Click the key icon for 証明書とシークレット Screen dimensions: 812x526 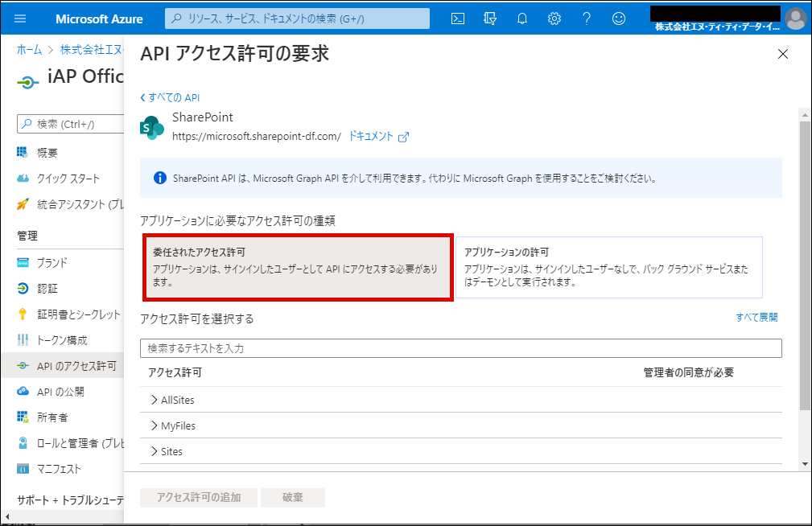23,314
